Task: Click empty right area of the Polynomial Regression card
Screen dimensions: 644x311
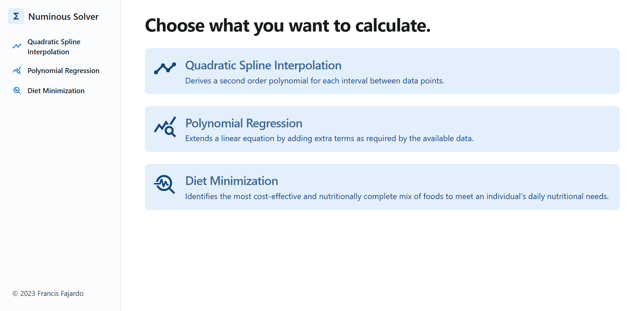Action: tap(553, 129)
